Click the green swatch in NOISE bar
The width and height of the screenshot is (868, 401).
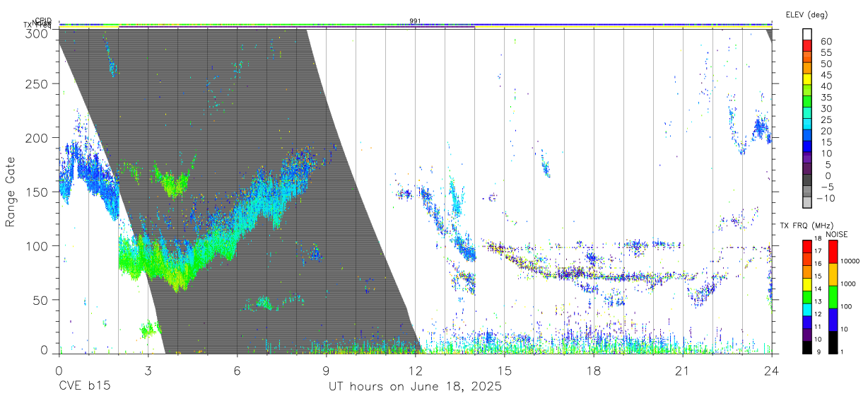[833, 297]
